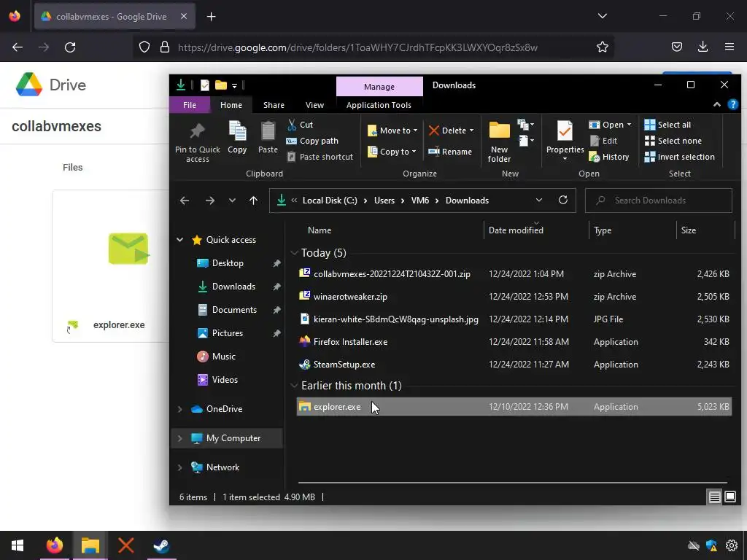Sort by the Name column header
Screen dimensions: 747x560
pos(320,230)
